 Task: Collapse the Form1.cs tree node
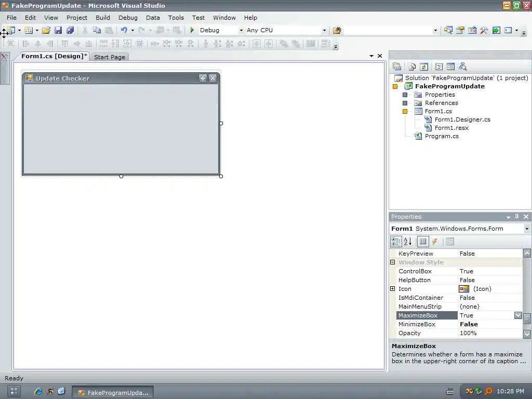[x=405, y=111]
